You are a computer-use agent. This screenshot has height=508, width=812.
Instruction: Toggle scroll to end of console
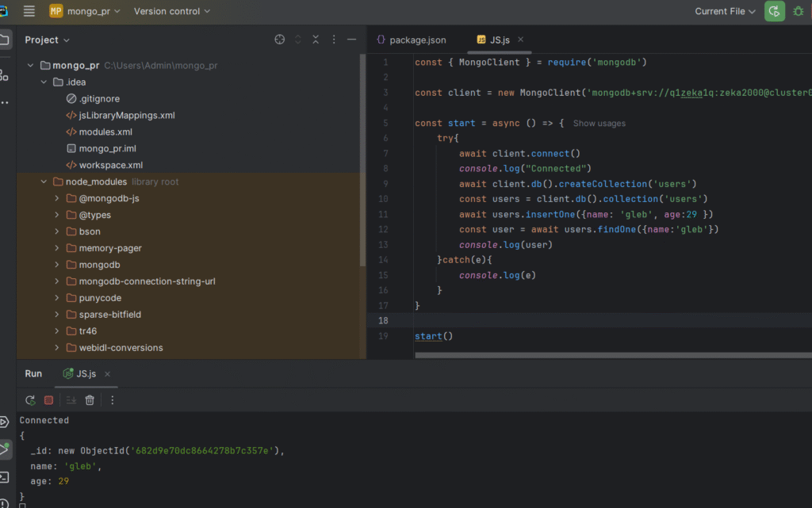coord(71,400)
